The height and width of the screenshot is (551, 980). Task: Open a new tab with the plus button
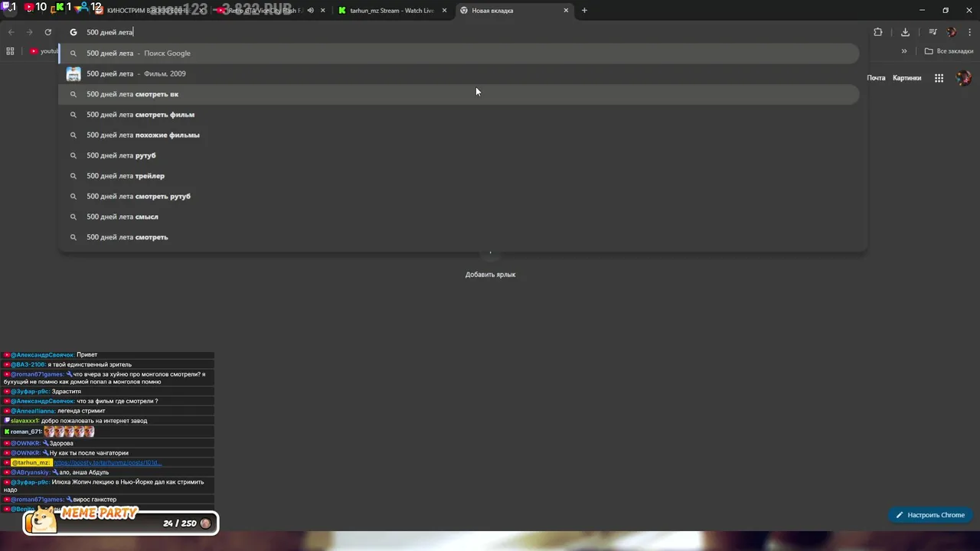584,11
